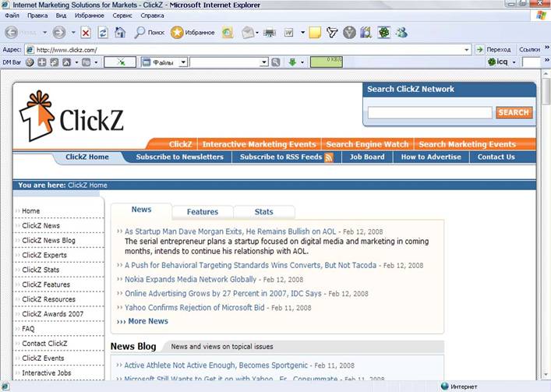The width and height of the screenshot is (551, 392).
Task: Click the research book toolbar icon
Action: point(366,33)
